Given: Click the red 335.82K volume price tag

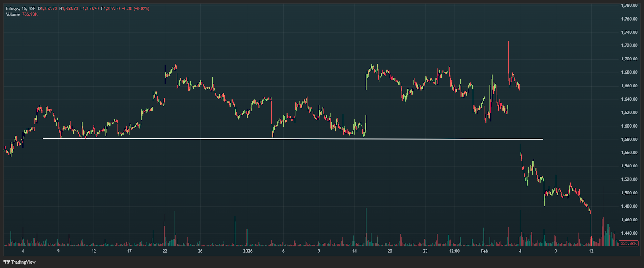Looking at the screenshot, I should [x=629, y=243].
